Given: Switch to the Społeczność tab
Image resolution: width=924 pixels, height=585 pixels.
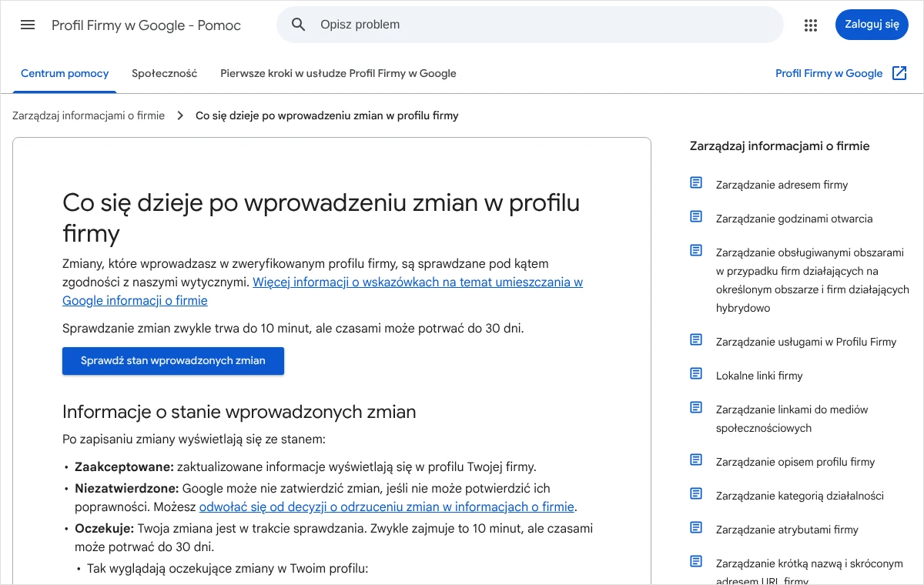Looking at the screenshot, I should tap(164, 74).
